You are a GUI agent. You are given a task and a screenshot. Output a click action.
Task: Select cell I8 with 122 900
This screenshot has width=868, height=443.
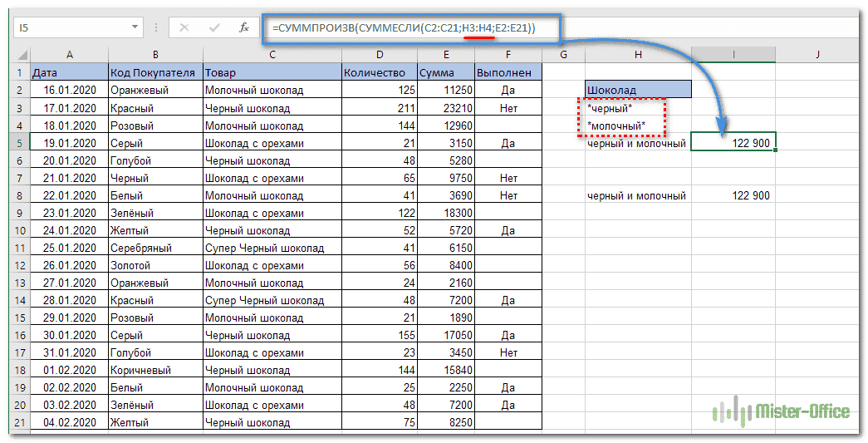click(x=733, y=195)
